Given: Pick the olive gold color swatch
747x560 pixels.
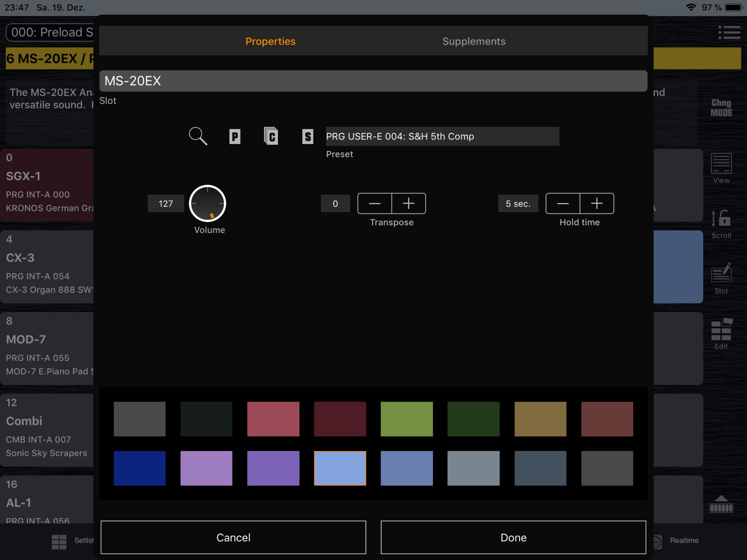Looking at the screenshot, I should (540, 419).
